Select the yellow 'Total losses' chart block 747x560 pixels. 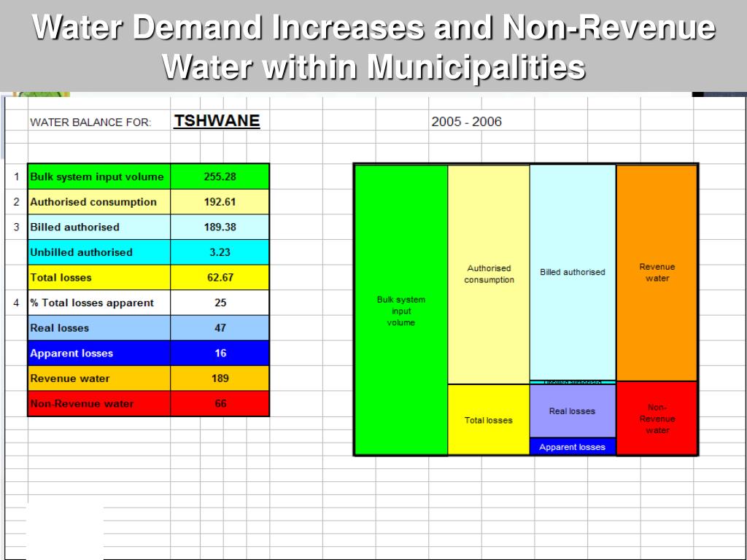pyautogui.click(x=489, y=420)
